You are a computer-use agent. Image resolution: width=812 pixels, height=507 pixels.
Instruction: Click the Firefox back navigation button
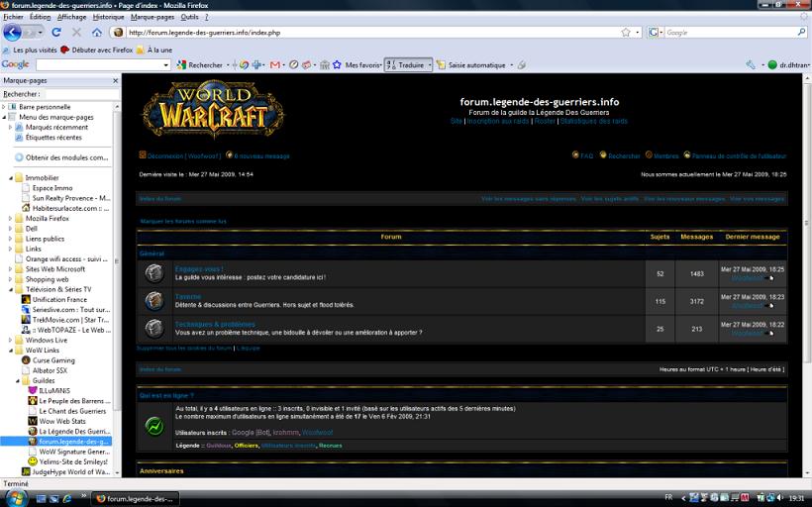pos(12,33)
